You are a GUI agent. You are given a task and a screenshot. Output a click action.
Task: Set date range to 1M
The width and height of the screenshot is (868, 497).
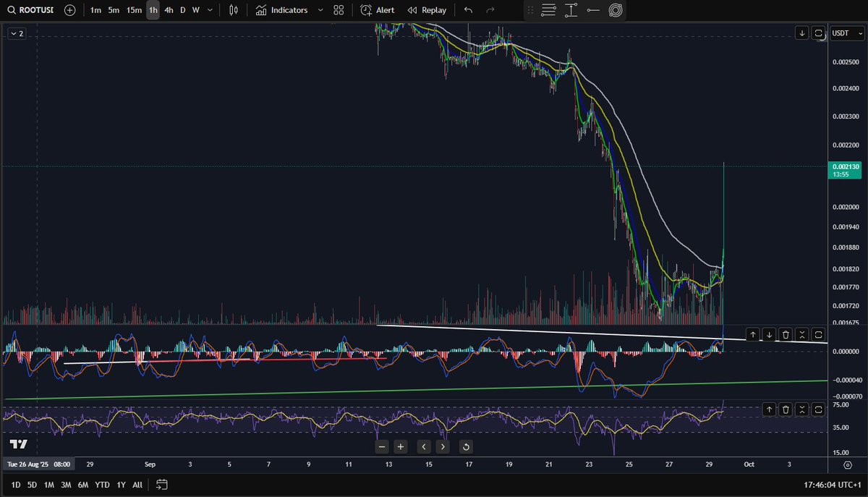coord(48,484)
